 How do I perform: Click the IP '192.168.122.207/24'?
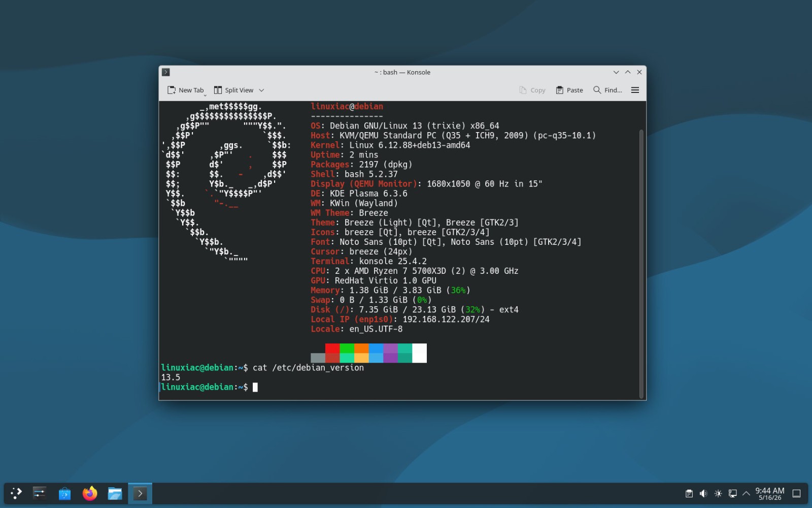tap(446, 320)
